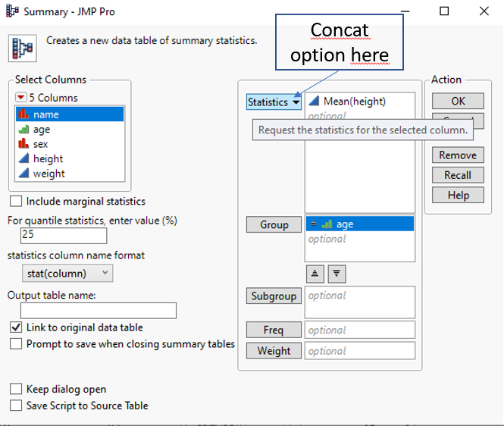This screenshot has height=426, width=504.
Task: Open the stat(column) name format dropdown
Action: 67,273
